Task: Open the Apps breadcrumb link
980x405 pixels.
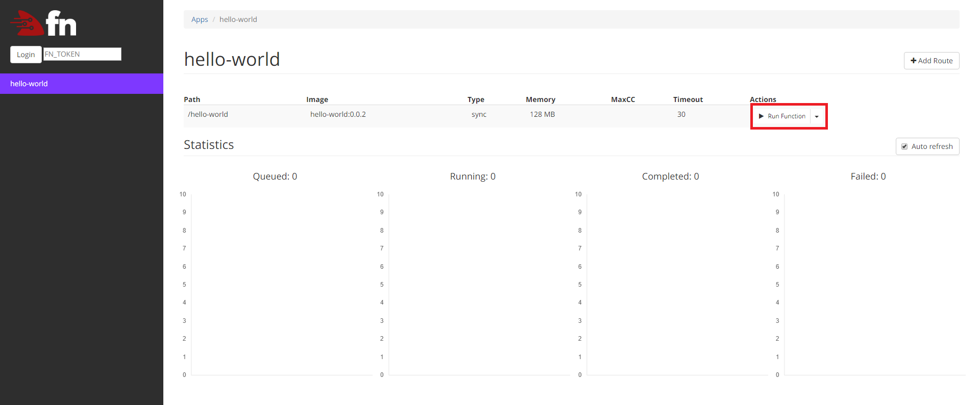Action: (x=200, y=19)
